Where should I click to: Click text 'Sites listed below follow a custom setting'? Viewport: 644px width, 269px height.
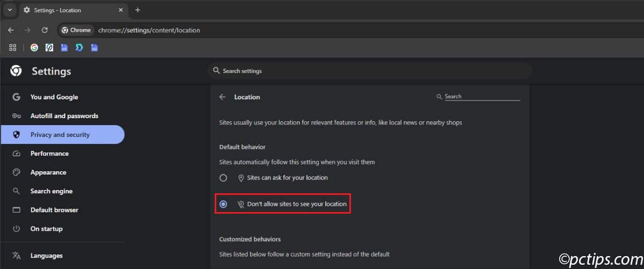click(x=304, y=254)
